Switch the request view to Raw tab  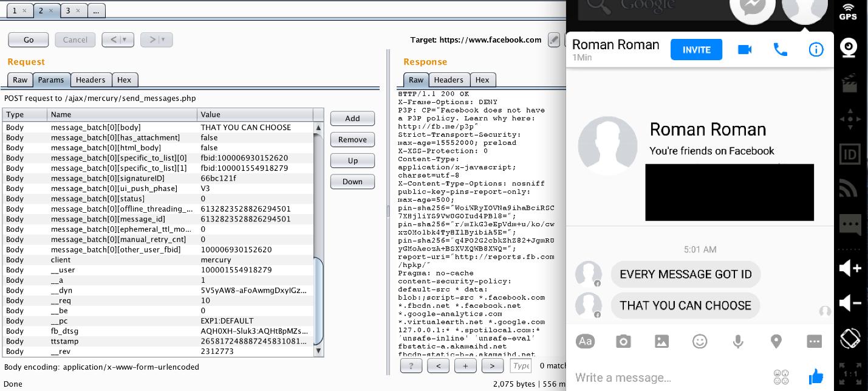click(20, 80)
